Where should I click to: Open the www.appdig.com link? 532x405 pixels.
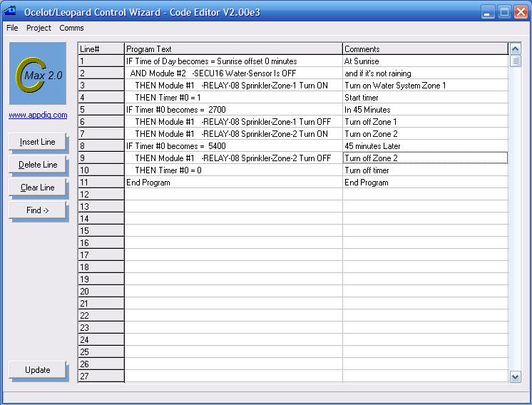pyautogui.click(x=38, y=115)
